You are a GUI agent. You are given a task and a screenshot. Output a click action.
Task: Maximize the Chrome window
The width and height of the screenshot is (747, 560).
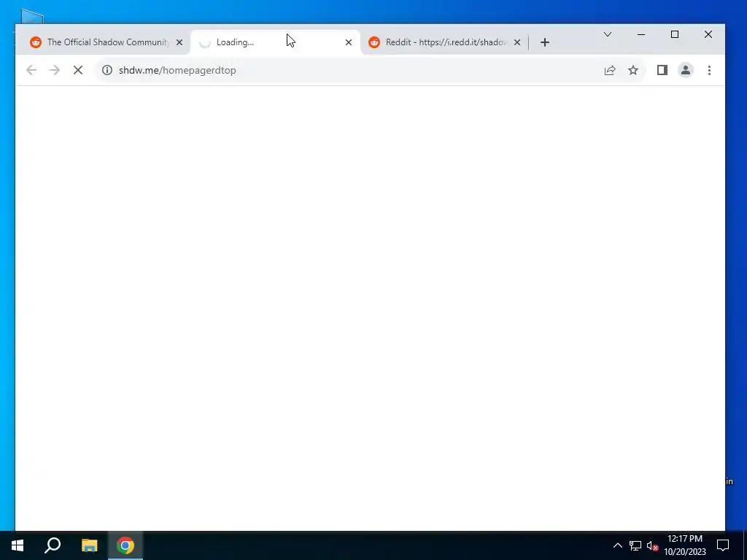(675, 34)
